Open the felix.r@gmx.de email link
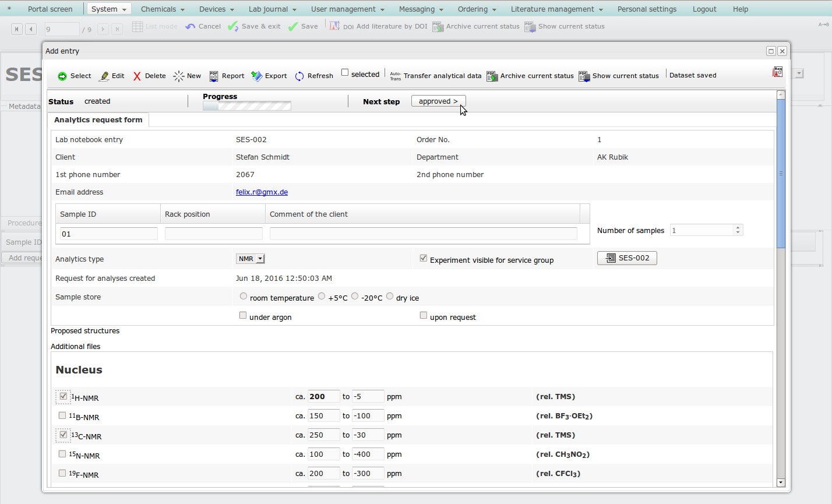The image size is (832, 504). coord(262,192)
